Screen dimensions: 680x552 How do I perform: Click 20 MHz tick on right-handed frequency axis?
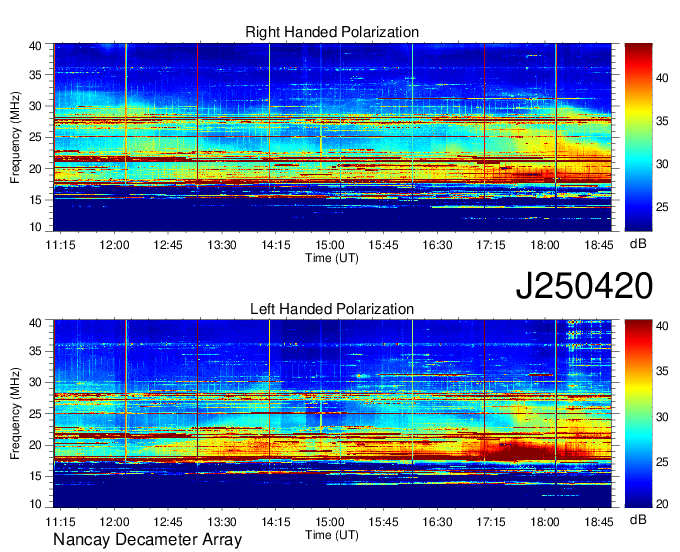pos(35,169)
